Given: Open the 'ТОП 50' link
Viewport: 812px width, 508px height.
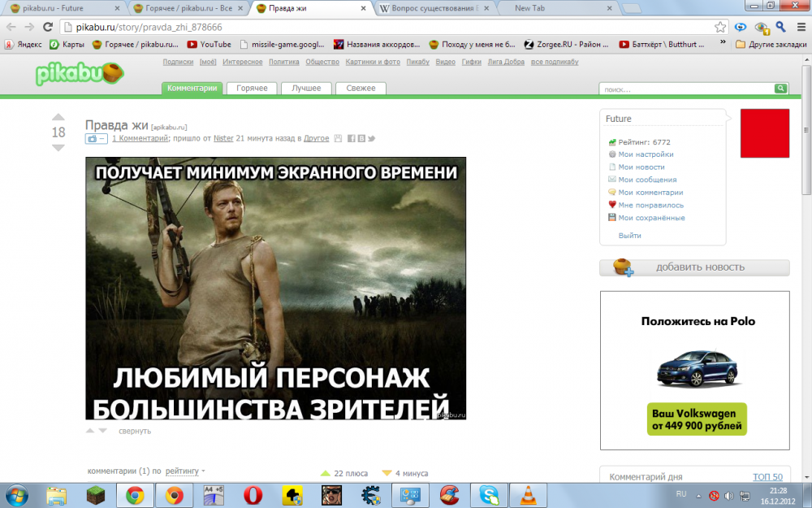Looking at the screenshot, I should click(767, 477).
